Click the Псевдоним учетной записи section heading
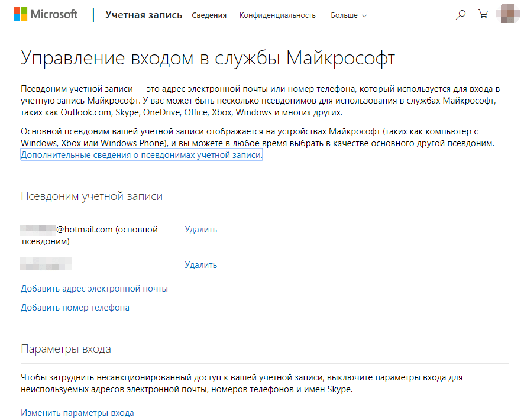 tap(92, 196)
